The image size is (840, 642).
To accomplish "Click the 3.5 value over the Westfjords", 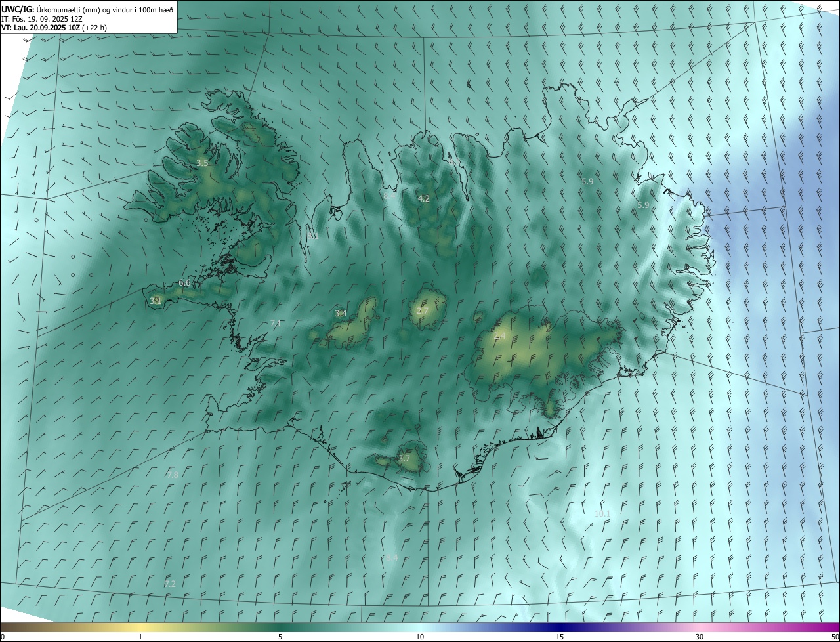I will click(202, 163).
